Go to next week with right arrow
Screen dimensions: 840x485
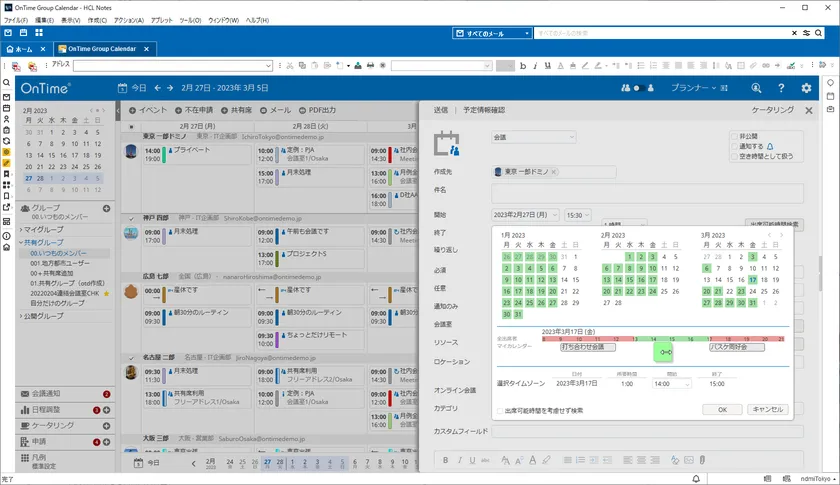pos(170,88)
